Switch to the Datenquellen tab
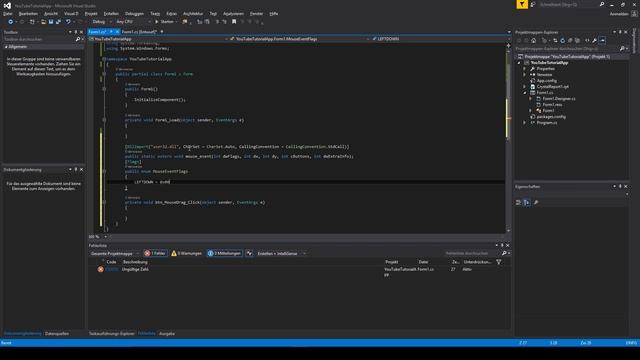 pyautogui.click(x=57, y=333)
